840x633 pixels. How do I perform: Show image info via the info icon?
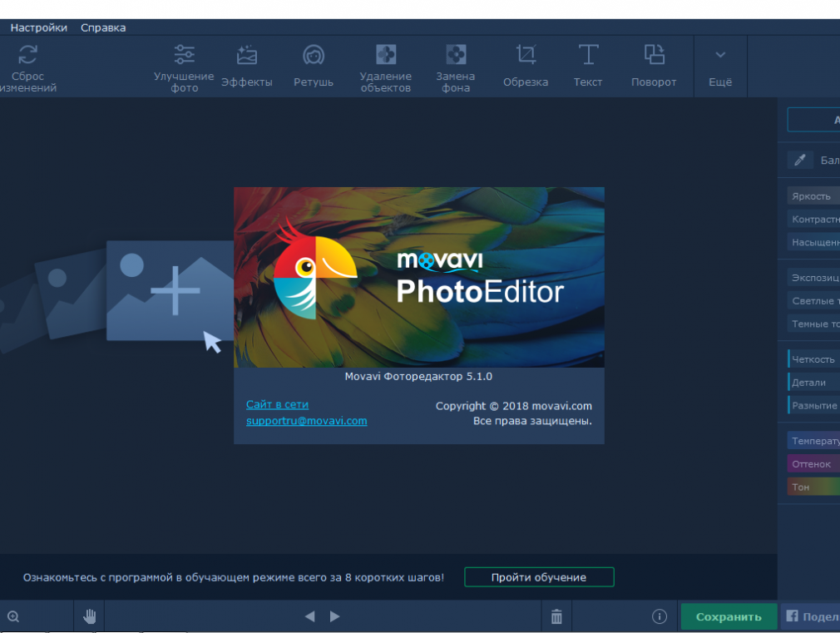point(660,616)
